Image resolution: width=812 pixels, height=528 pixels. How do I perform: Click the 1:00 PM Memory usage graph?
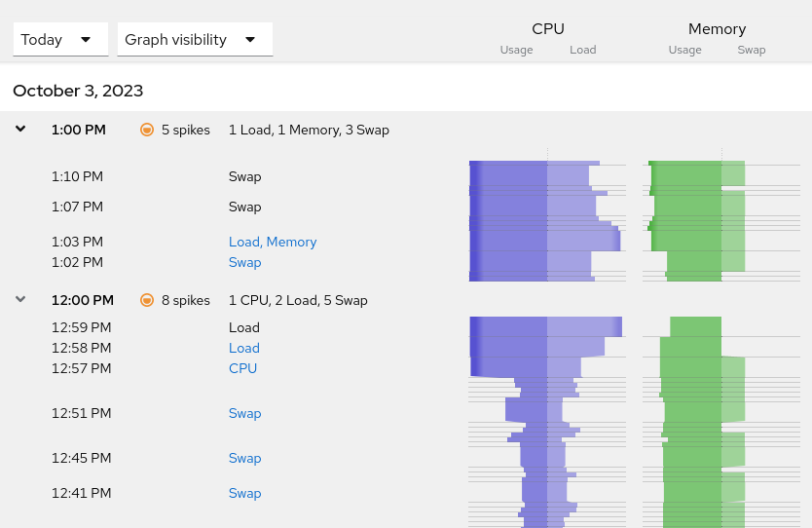coord(686,221)
